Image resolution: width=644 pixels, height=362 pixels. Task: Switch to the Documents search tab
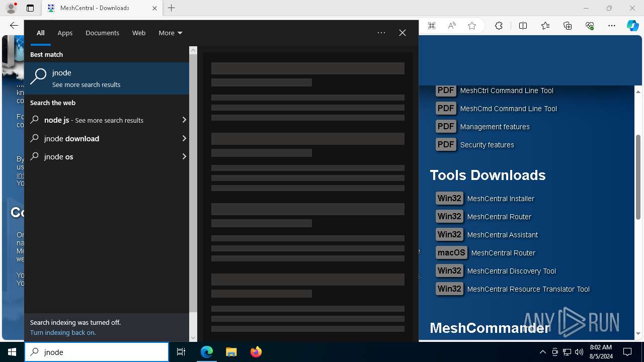(x=102, y=33)
